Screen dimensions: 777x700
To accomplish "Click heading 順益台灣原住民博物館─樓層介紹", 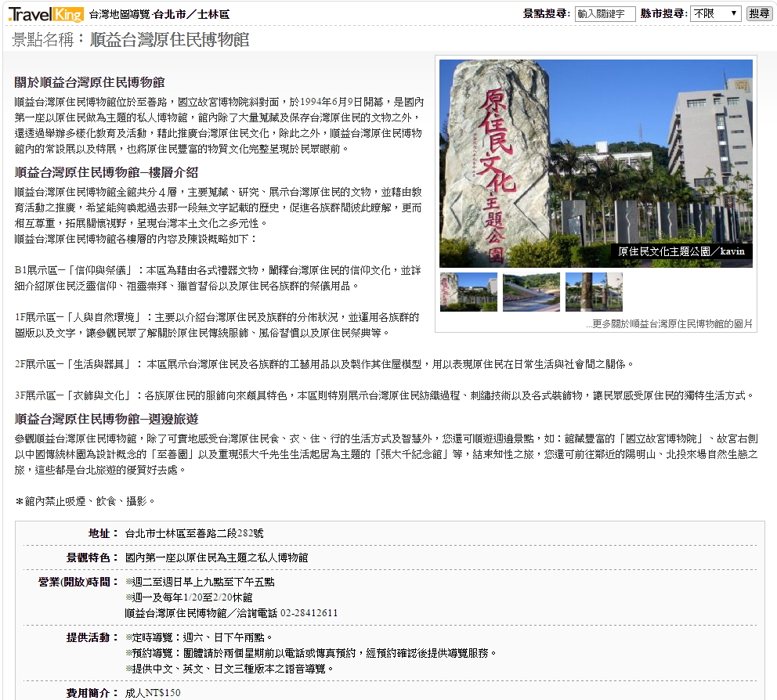I will point(107,172).
